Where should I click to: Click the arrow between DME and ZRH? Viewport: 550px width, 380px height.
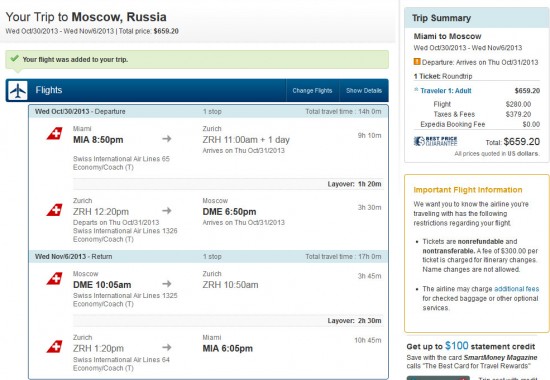(167, 284)
